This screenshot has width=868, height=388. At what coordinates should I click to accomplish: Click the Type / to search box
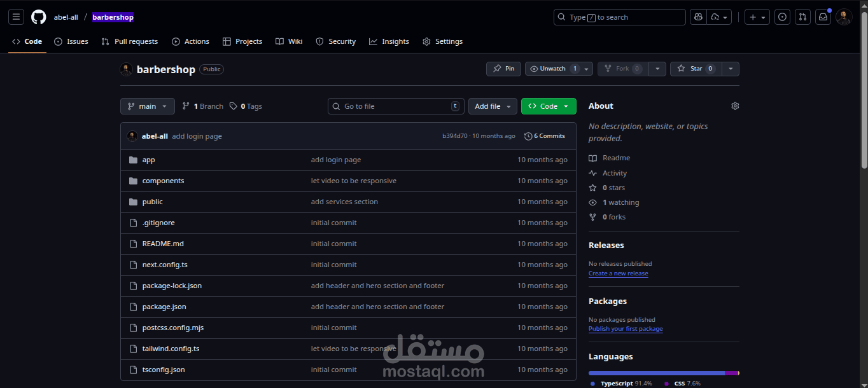pos(620,17)
